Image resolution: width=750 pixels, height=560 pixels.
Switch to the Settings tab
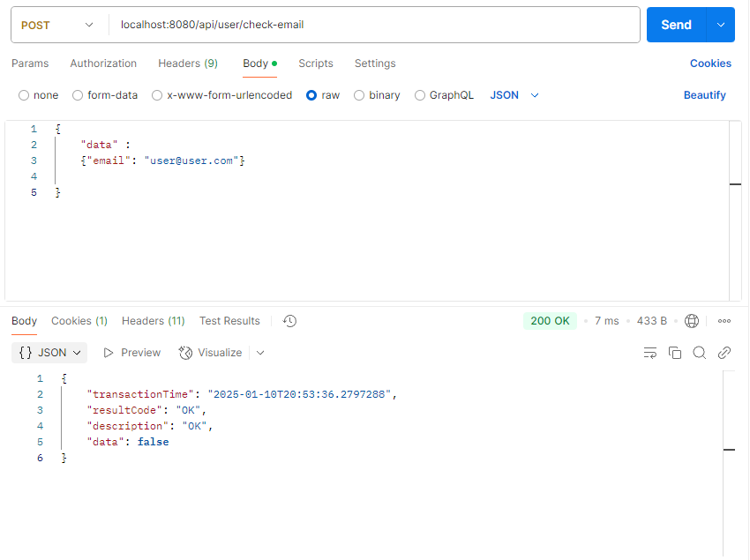375,63
